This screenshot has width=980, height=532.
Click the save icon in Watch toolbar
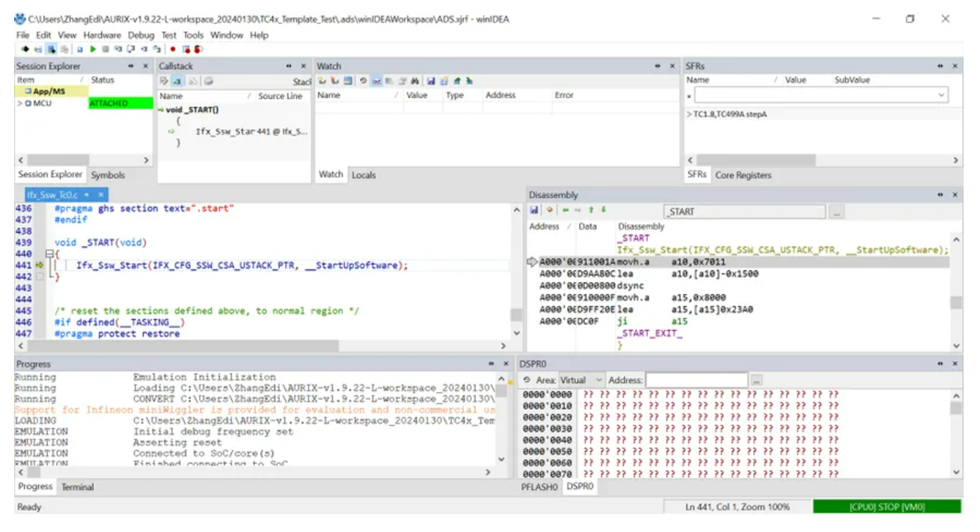coord(432,81)
